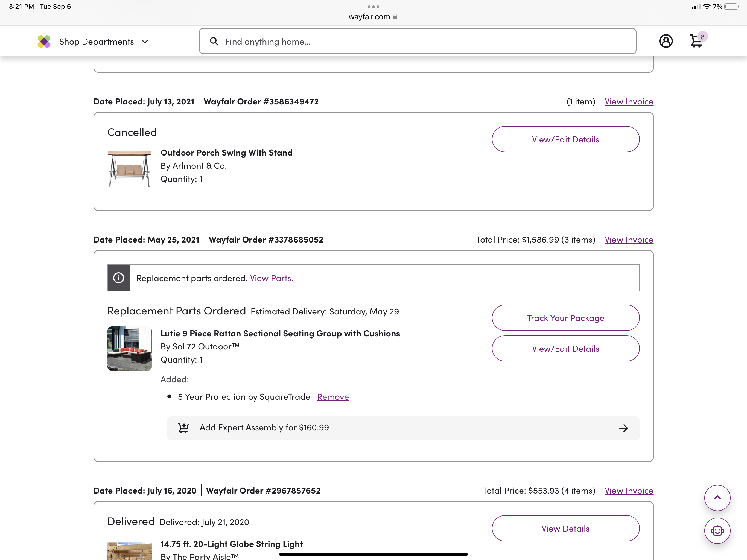The image size is (747, 560).
Task: Open the Lutie rattan sectional thumbnail
Action: pyautogui.click(x=130, y=349)
